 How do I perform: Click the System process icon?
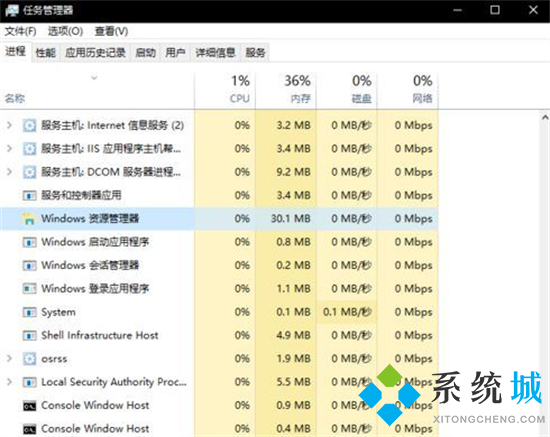tap(29, 312)
